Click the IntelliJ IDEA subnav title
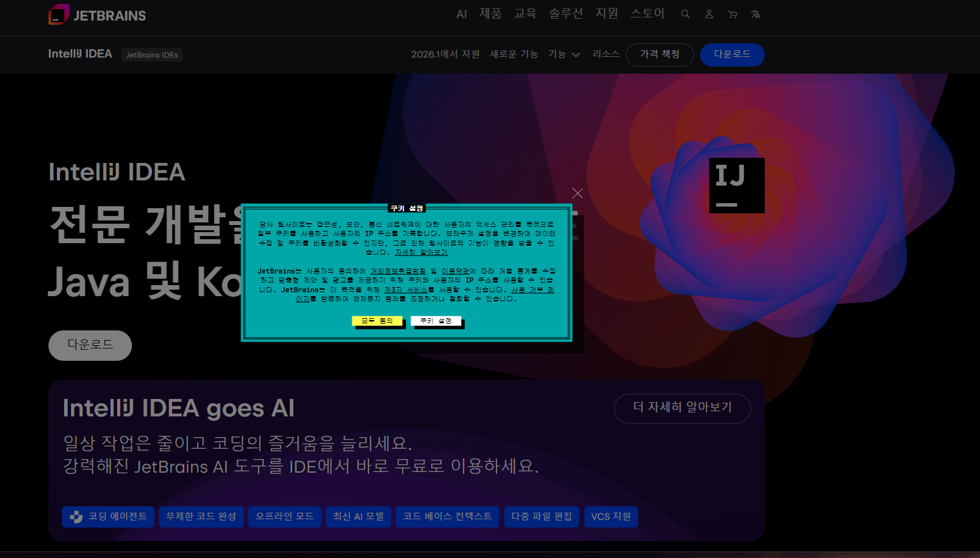Viewport: 980px width, 558px height. [x=80, y=54]
